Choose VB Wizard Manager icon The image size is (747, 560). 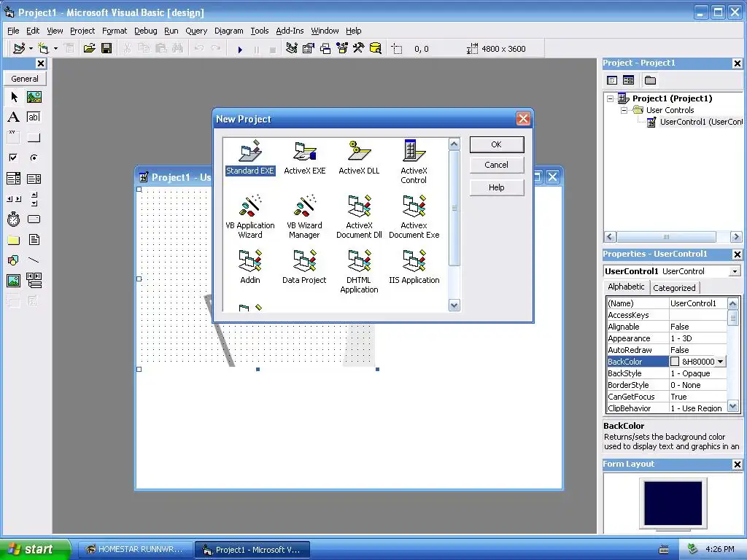tap(304, 217)
